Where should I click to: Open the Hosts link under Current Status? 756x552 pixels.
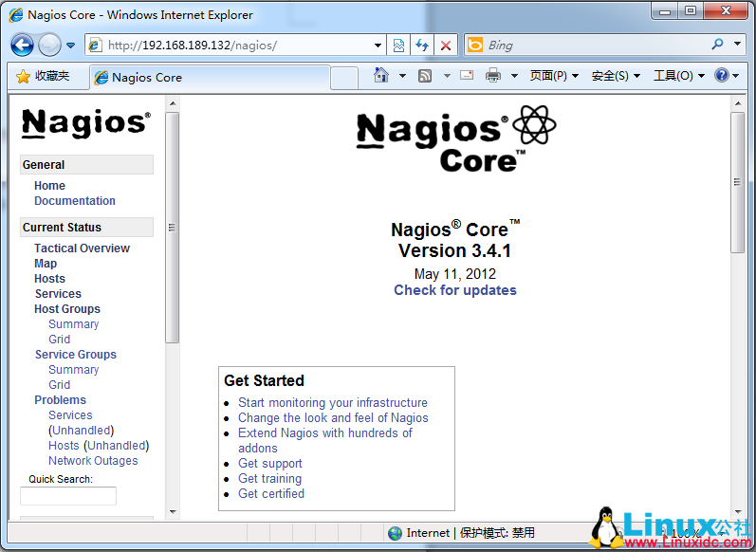(49, 279)
